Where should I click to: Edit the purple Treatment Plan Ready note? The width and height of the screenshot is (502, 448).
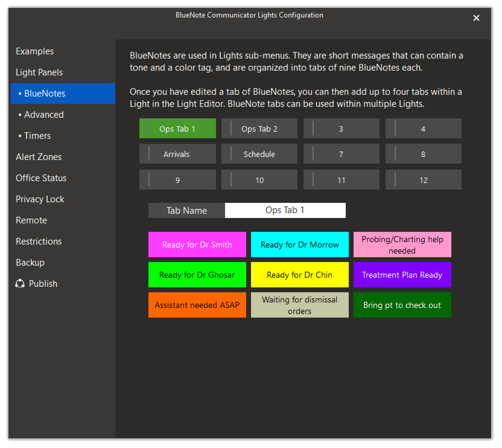[x=402, y=275]
